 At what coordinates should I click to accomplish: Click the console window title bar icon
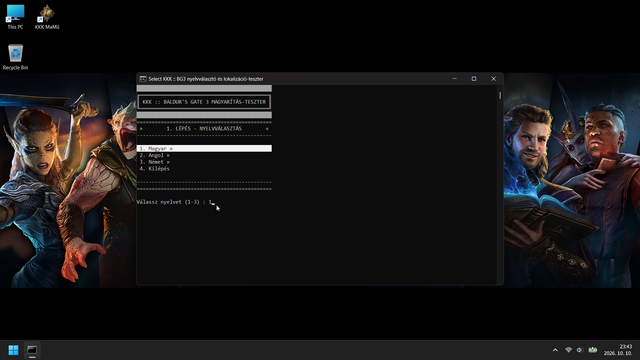pos(143,79)
